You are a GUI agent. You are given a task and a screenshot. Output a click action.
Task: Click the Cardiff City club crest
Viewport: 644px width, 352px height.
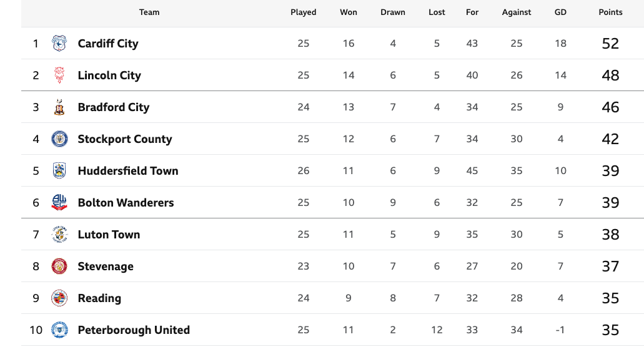tap(59, 44)
